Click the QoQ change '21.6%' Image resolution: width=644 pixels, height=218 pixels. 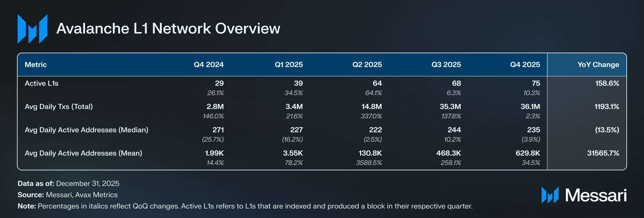pyautogui.click(x=294, y=116)
